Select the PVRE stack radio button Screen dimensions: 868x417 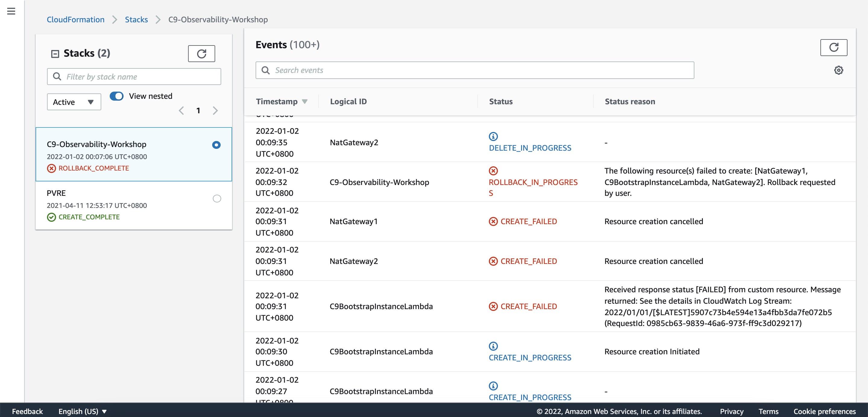217,198
